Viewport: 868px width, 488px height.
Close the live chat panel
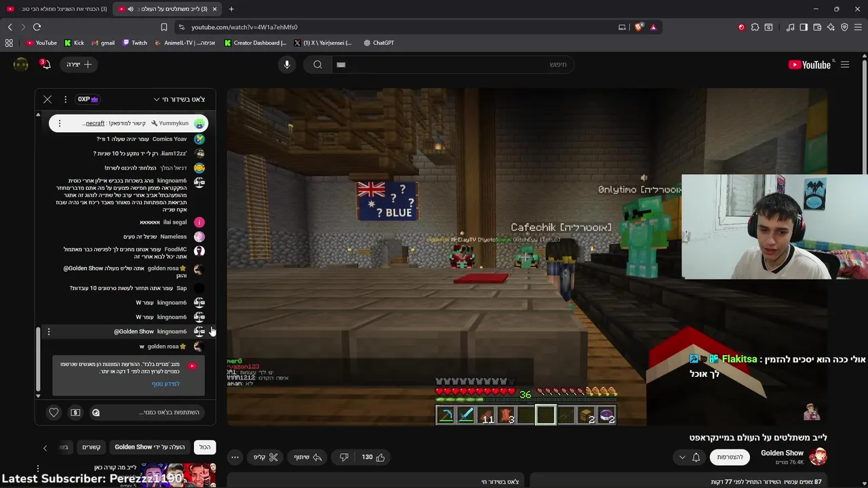click(47, 99)
